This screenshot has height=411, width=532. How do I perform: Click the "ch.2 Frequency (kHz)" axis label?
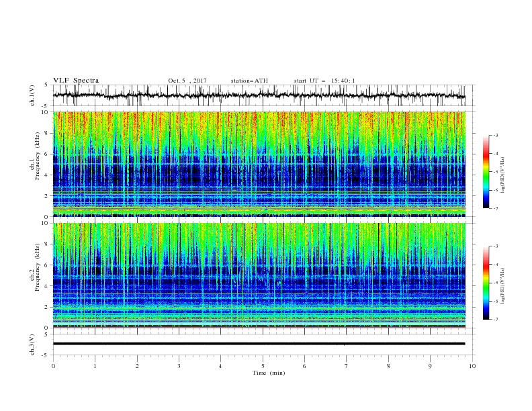click(35, 267)
